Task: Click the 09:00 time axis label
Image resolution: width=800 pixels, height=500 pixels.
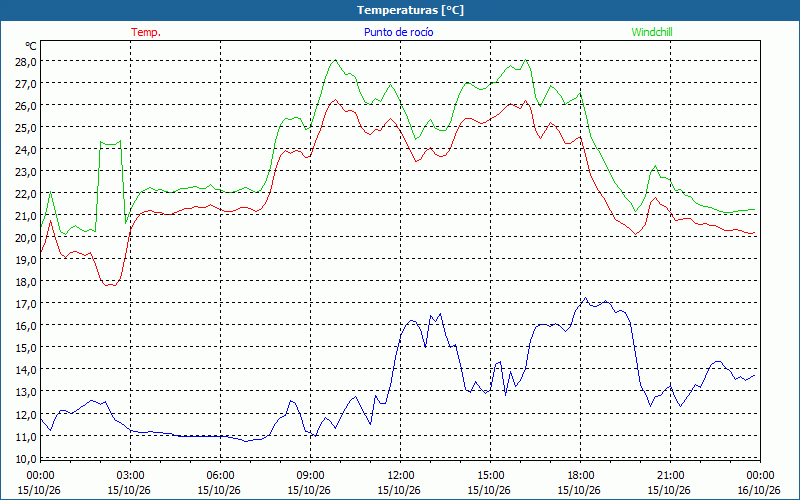Action: pyautogui.click(x=310, y=476)
